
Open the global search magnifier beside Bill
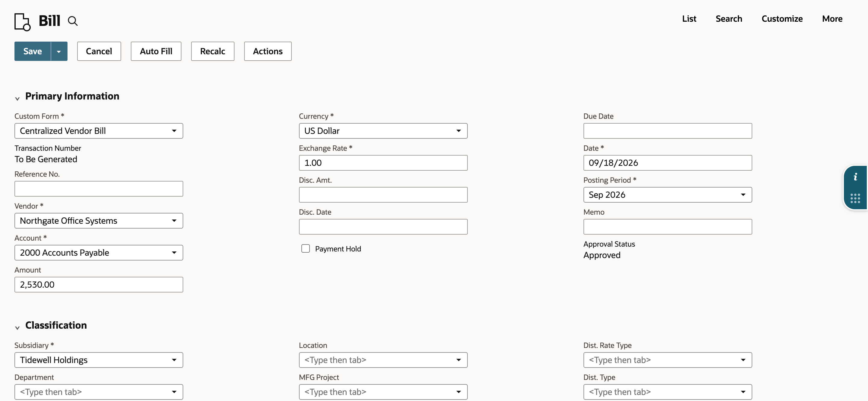coord(73,21)
